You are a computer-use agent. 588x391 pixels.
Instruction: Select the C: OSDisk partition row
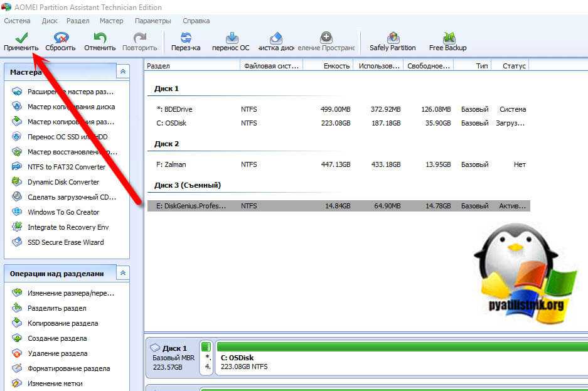click(x=339, y=123)
